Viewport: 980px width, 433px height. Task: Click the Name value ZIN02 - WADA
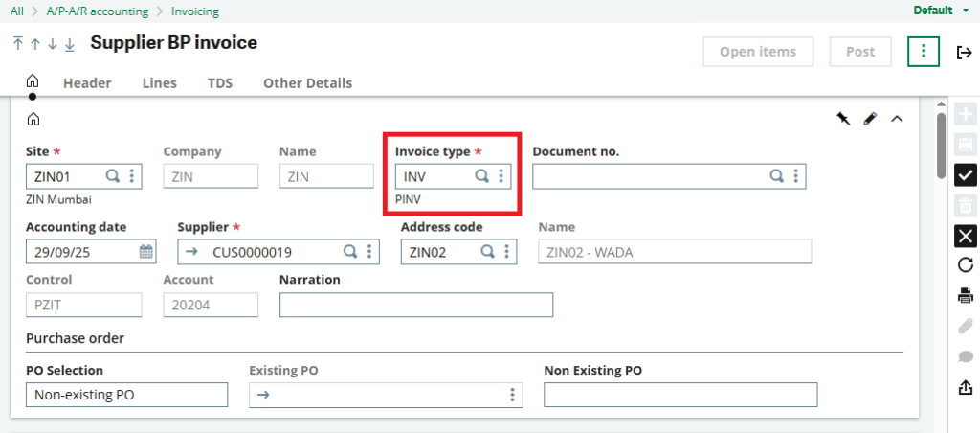(675, 252)
